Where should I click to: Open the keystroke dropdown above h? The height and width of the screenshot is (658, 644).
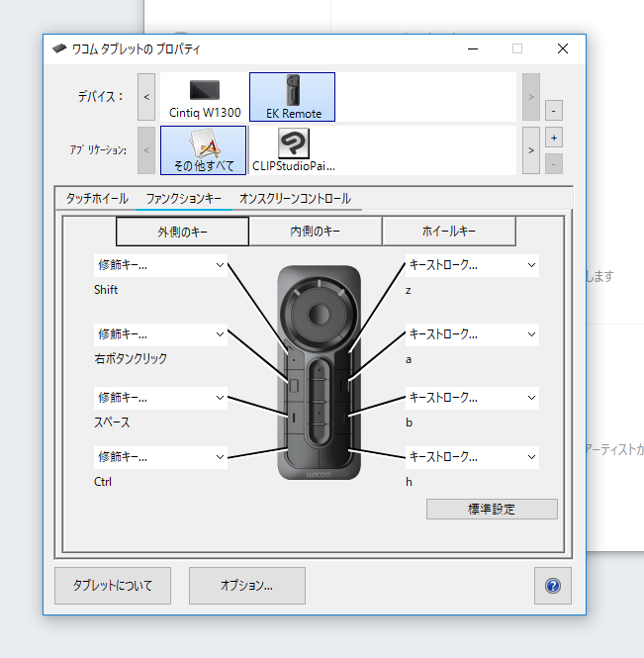click(x=472, y=457)
